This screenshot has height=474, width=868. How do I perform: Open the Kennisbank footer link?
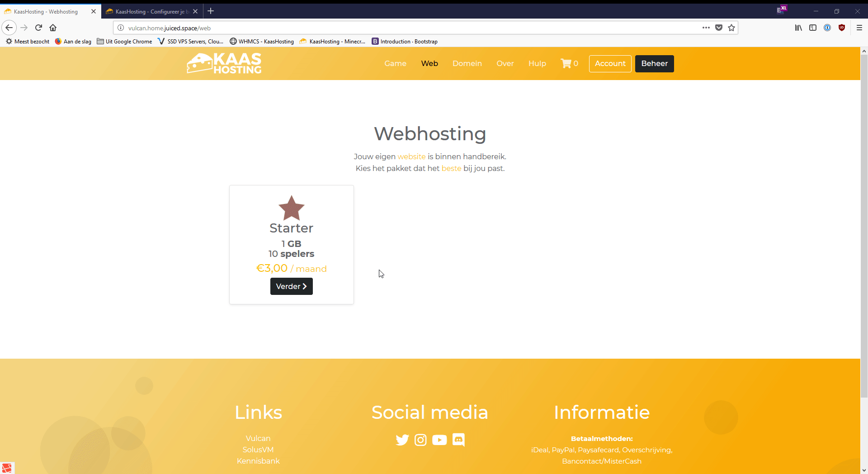(x=258, y=461)
